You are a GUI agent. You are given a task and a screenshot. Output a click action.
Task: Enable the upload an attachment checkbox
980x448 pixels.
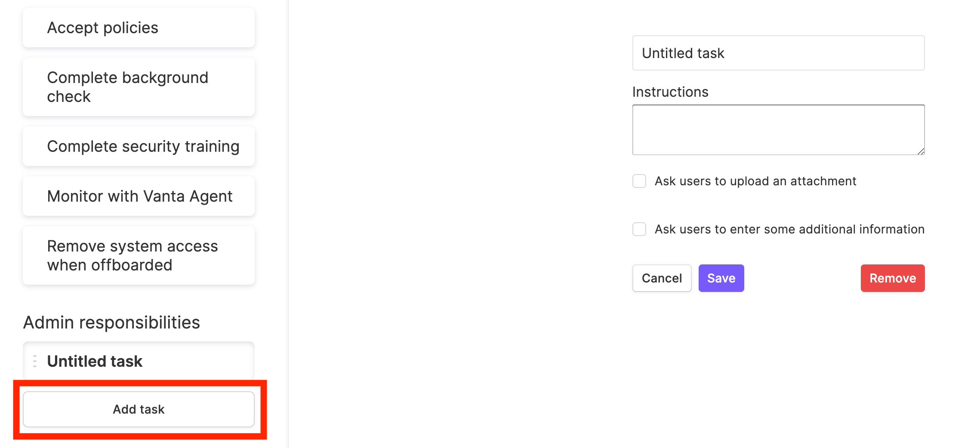coord(639,181)
